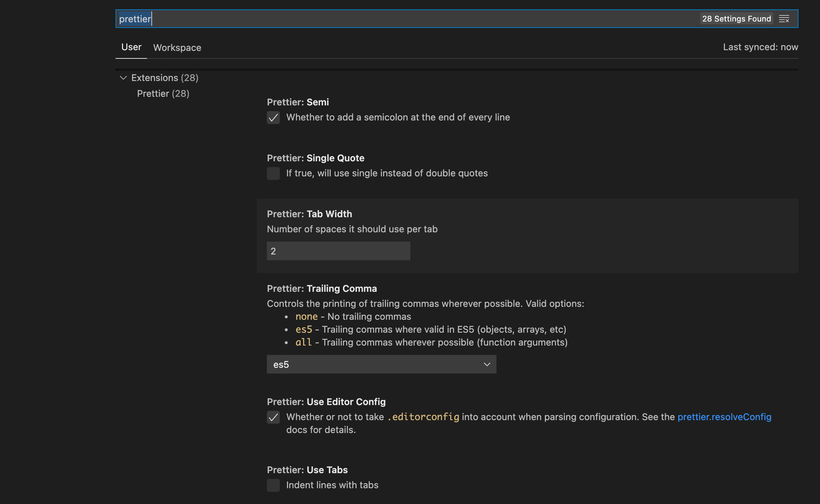Screen dimensions: 820x504
Task: Click the Tab Width number field
Action: (x=338, y=251)
